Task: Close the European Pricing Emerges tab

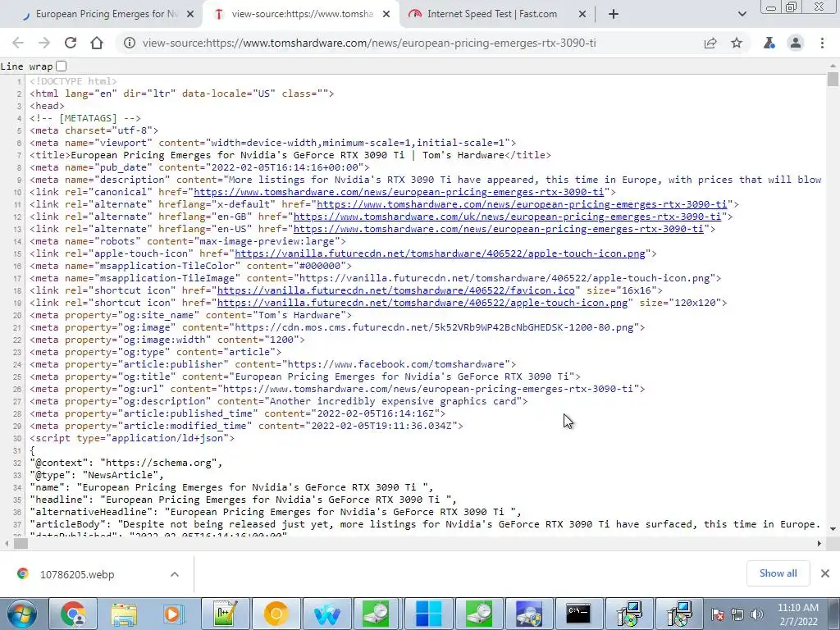Action: (x=190, y=15)
